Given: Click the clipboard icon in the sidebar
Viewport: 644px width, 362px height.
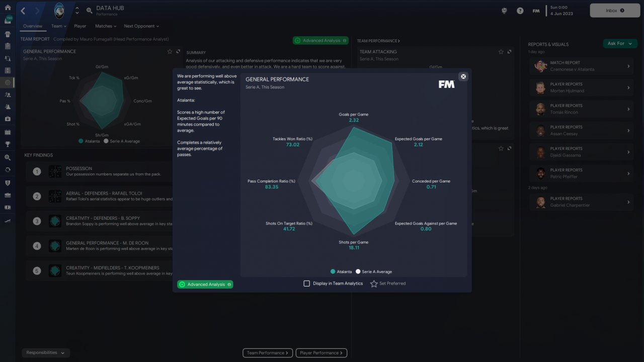Looking at the screenshot, I should tap(8, 46).
